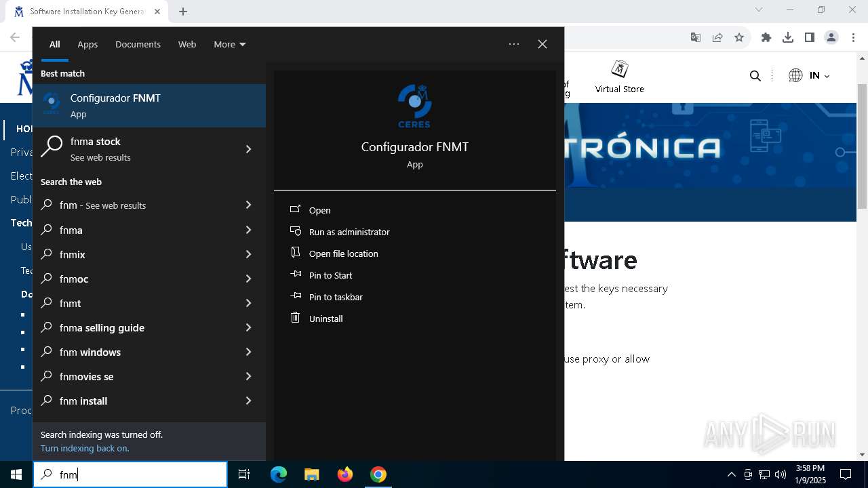Choose Pin to Start
Viewport: 868px width, 488px height.
330,275
